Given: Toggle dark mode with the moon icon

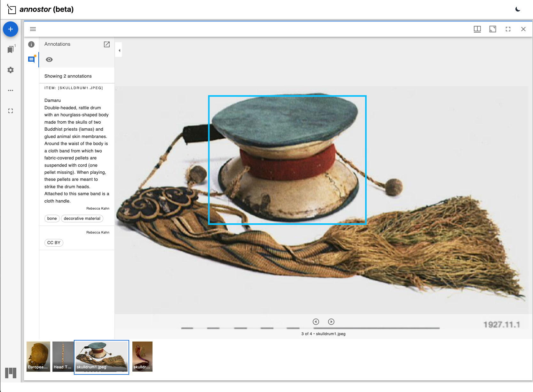Looking at the screenshot, I should pyautogui.click(x=518, y=9).
